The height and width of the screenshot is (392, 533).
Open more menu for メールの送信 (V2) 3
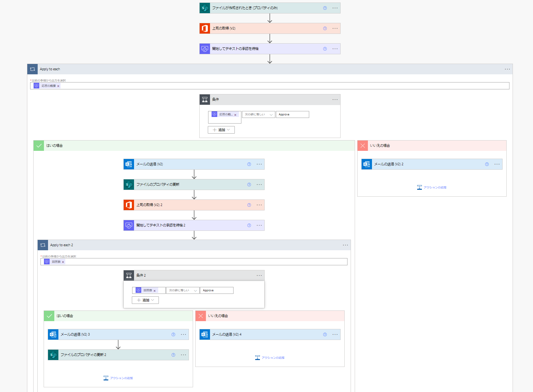(183, 335)
